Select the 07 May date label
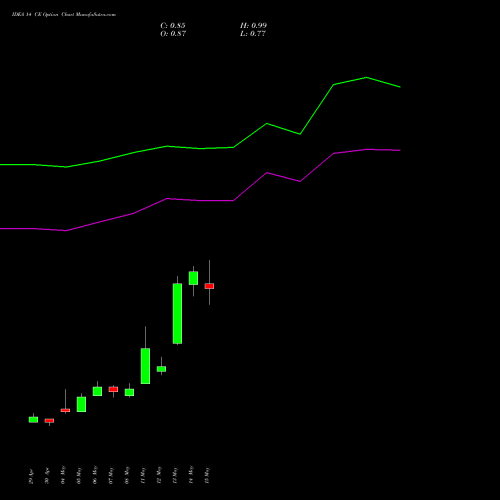Image resolution: width=500 pixels, height=500 pixels. (x=111, y=475)
